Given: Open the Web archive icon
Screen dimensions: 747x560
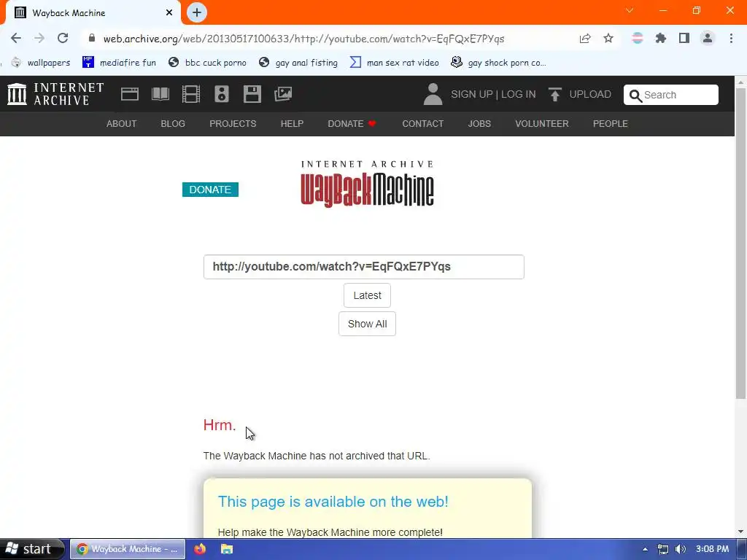Looking at the screenshot, I should pyautogui.click(x=130, y=94).
